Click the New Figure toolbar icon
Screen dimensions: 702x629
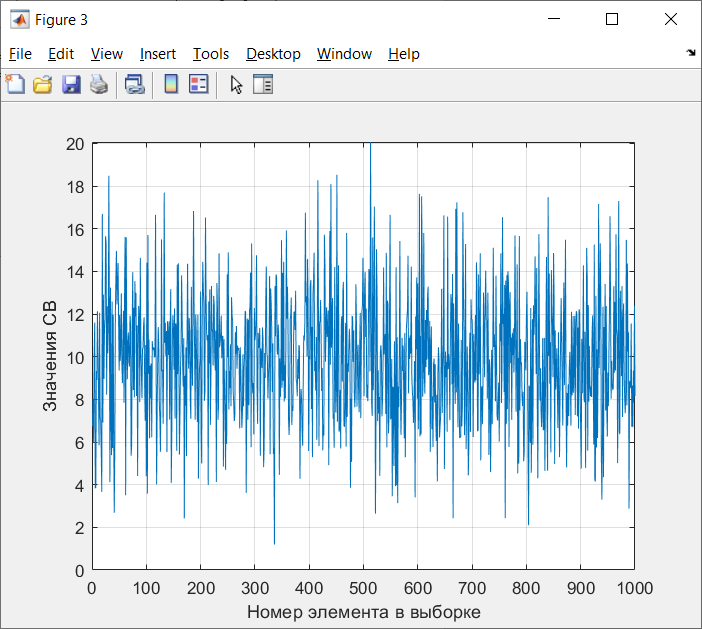click(15, 84)
